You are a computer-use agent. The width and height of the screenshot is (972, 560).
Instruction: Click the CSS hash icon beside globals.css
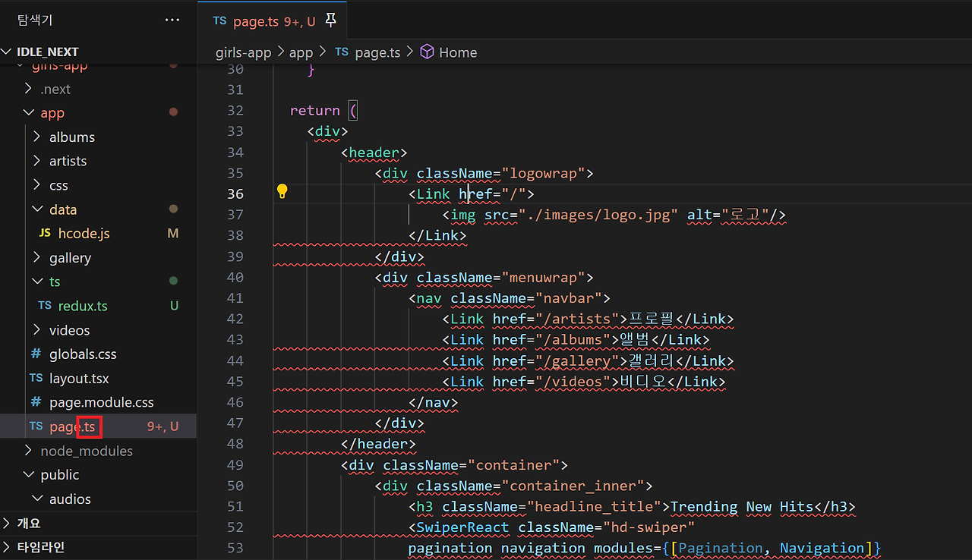(x=35, y=354)
